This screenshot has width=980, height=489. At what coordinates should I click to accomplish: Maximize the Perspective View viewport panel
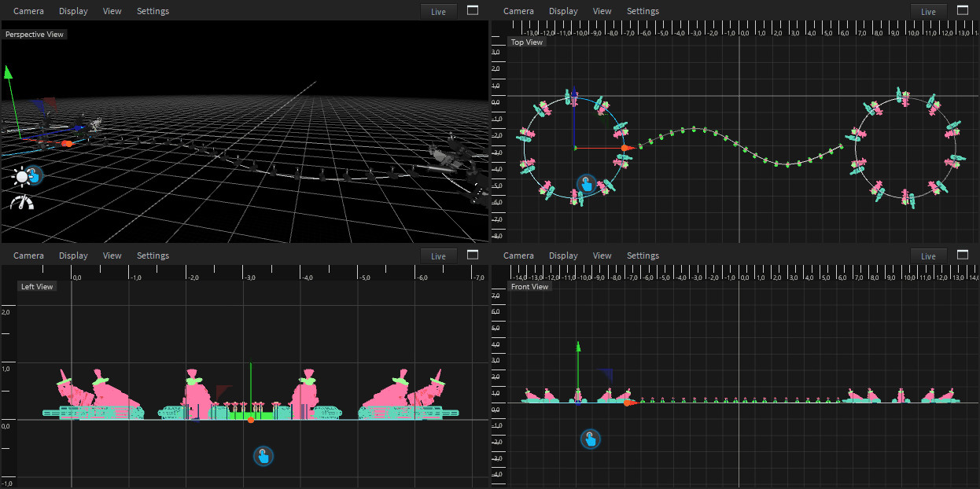click(473, 11)
